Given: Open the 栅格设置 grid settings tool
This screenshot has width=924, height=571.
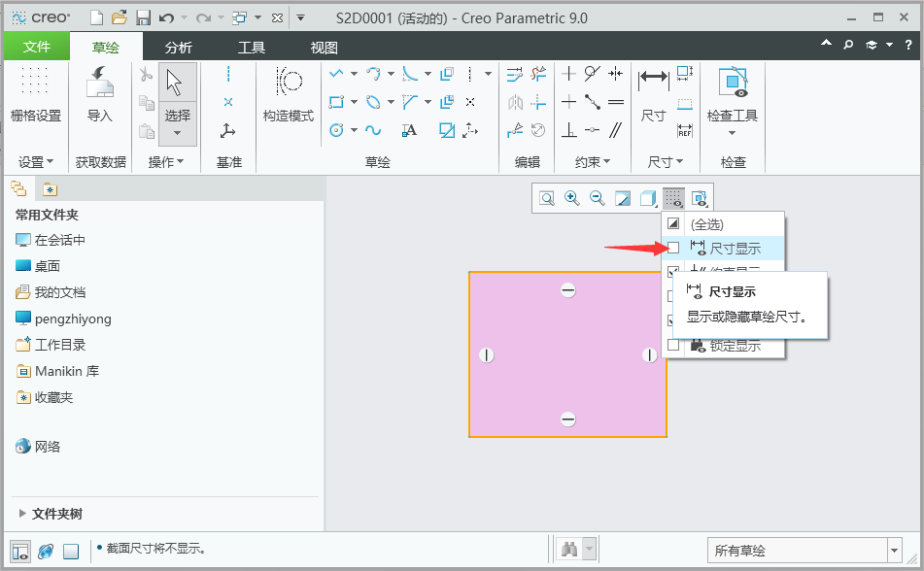Looking at the screenshot, I should click(35, 94).
